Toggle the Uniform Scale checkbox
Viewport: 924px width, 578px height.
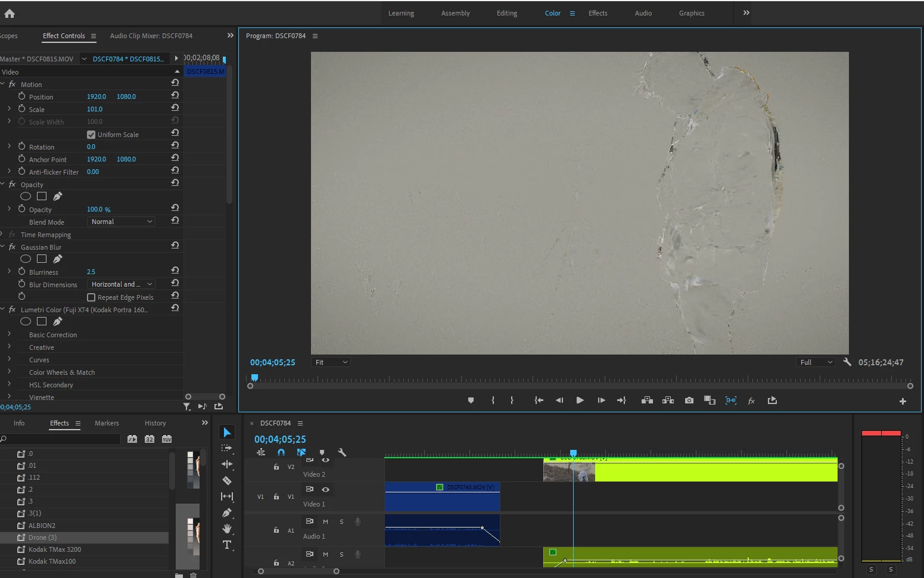91,135
